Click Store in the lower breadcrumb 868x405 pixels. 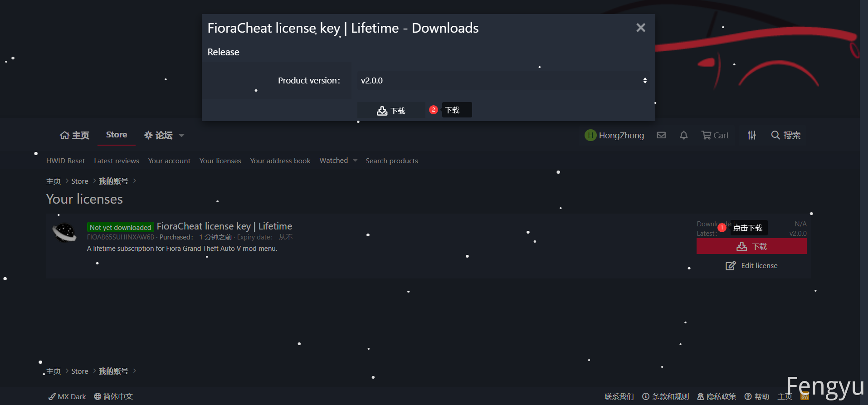[x=80, y=371]
